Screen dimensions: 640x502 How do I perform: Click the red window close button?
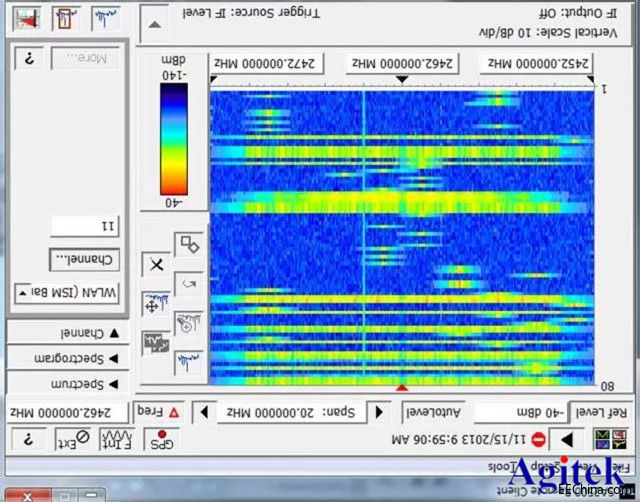[x=28, y=495]
